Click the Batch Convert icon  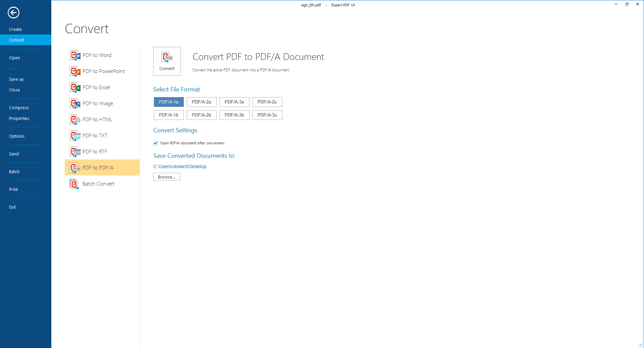(x=75, y=184)
